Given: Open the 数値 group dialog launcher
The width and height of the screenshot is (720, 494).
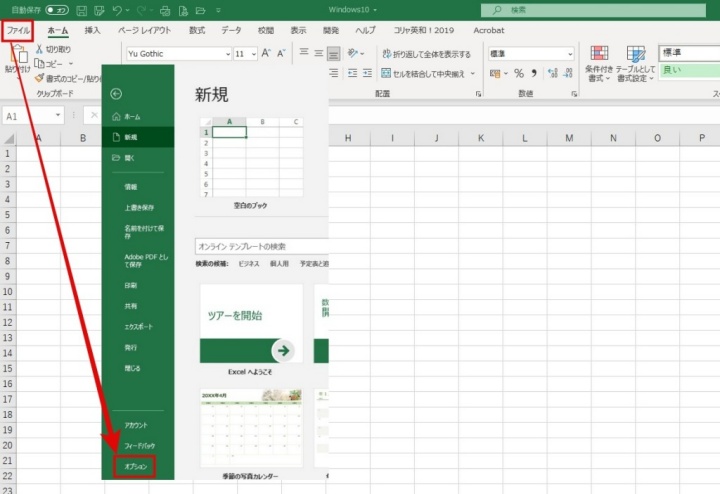Looking at the screenshot, I should (574, 94).
